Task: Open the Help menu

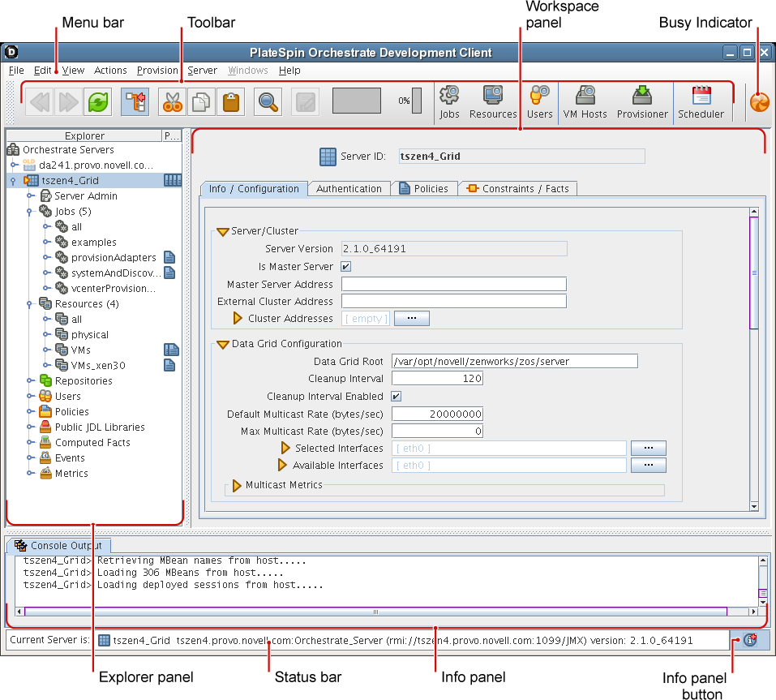Action: 289,71
